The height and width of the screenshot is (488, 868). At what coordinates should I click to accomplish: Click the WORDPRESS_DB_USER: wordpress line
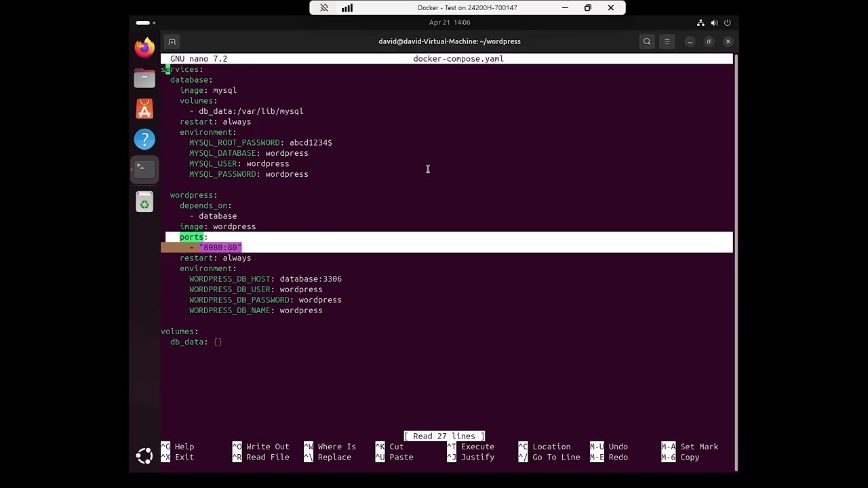click(256, 289)
